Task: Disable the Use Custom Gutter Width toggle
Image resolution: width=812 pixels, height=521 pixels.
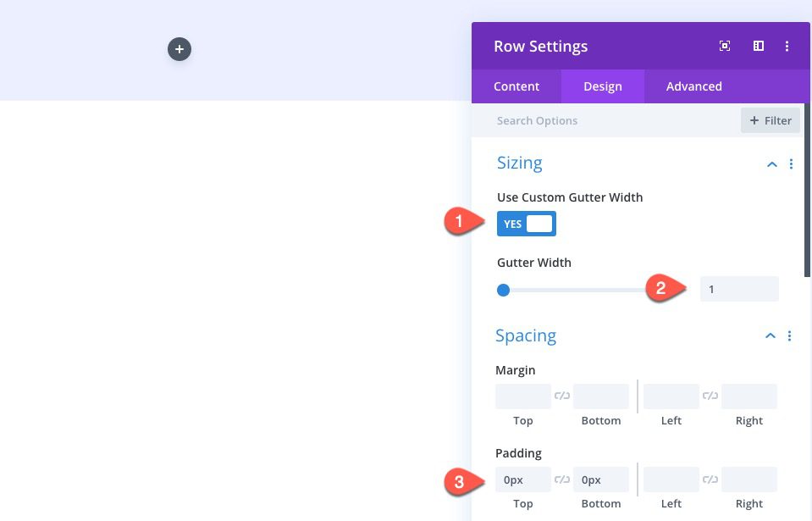Action: point(526,223)
